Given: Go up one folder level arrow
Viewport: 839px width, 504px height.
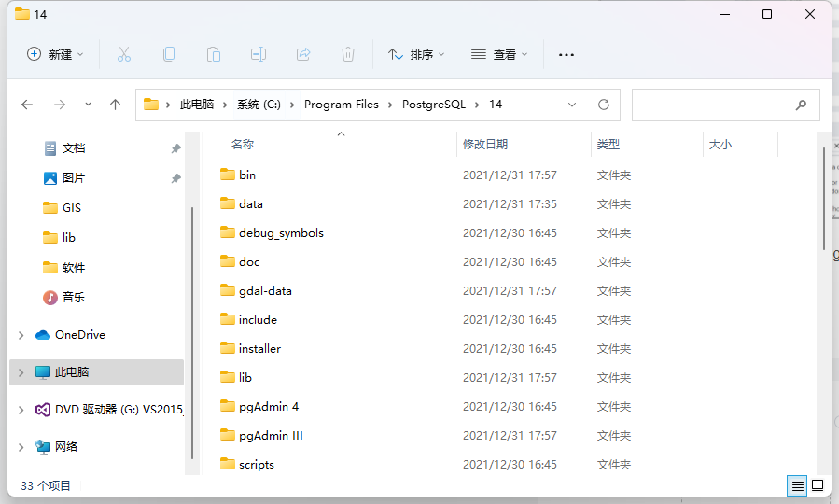Looking at the screenshot, I should (x=115, y=105).
